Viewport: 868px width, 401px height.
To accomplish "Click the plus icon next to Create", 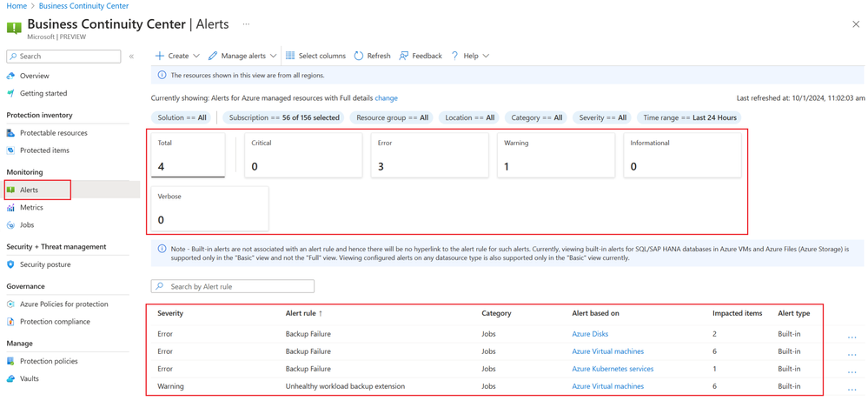I will (159, 56).
